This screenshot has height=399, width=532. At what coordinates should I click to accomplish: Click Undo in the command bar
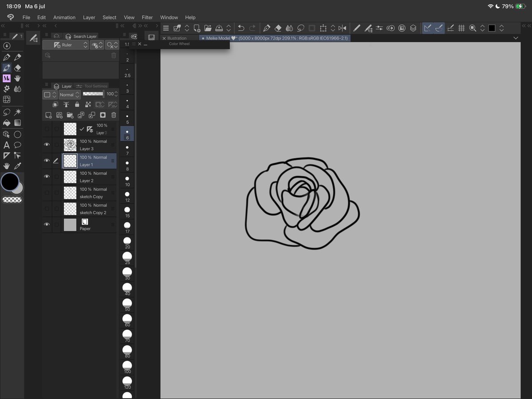coord(241,28)
